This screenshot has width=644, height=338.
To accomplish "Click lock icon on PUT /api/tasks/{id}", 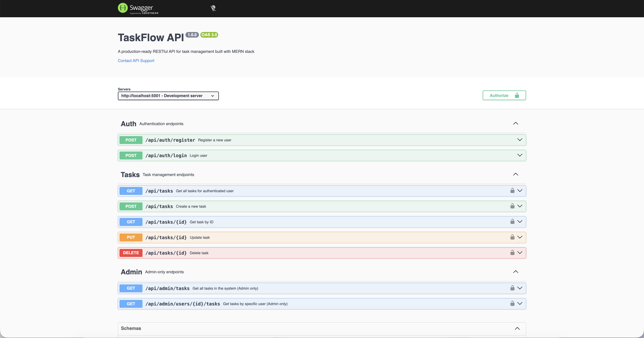I will coord(512,237).
